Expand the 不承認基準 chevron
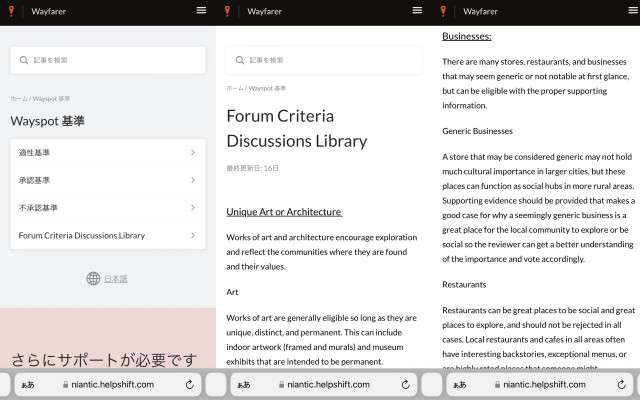The width and height of the screenshot is (640, 400). 192,208
